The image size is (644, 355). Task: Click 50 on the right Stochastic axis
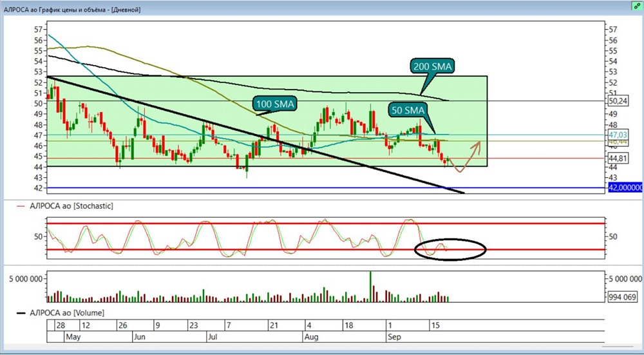pos(612,236)
